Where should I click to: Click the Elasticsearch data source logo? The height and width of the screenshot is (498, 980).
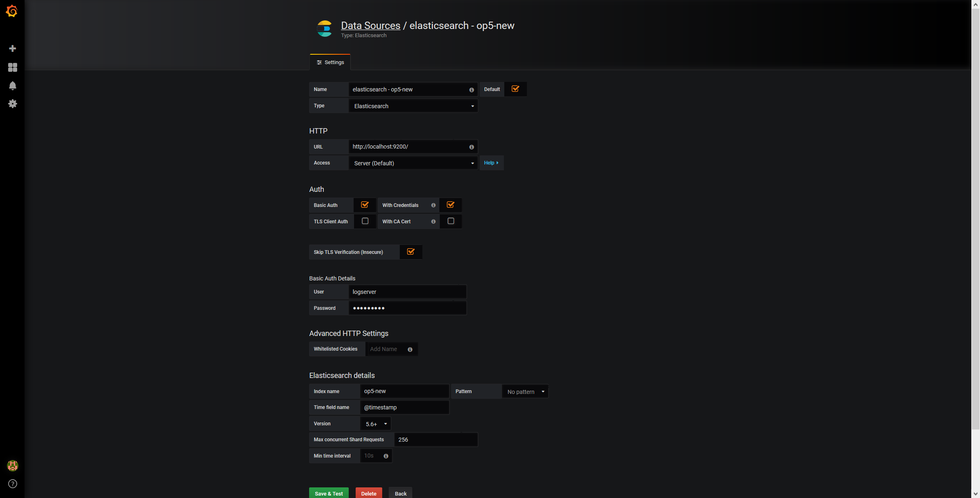coord(325,29)
